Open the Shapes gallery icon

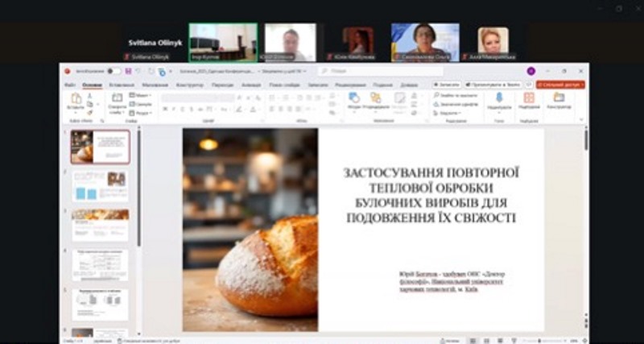(353, 98)
